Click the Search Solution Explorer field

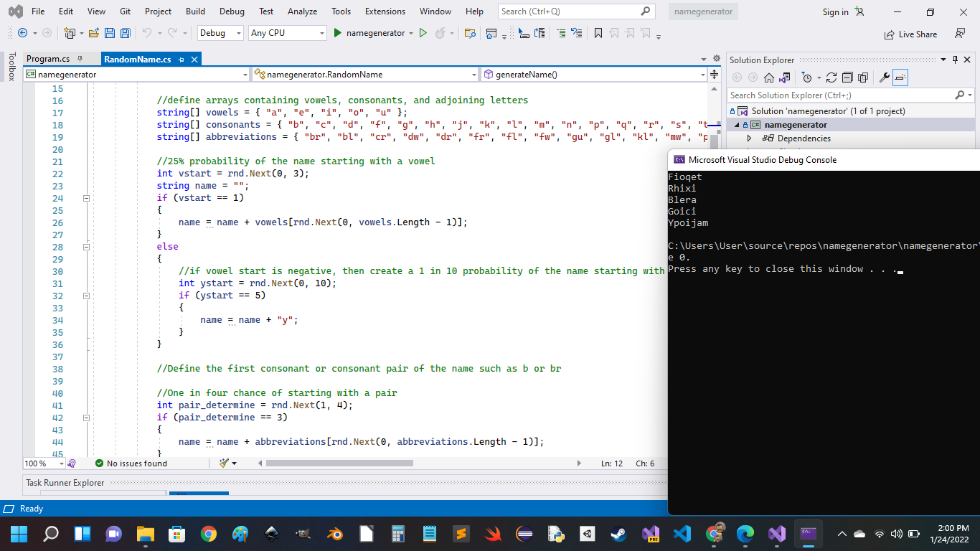841,95
